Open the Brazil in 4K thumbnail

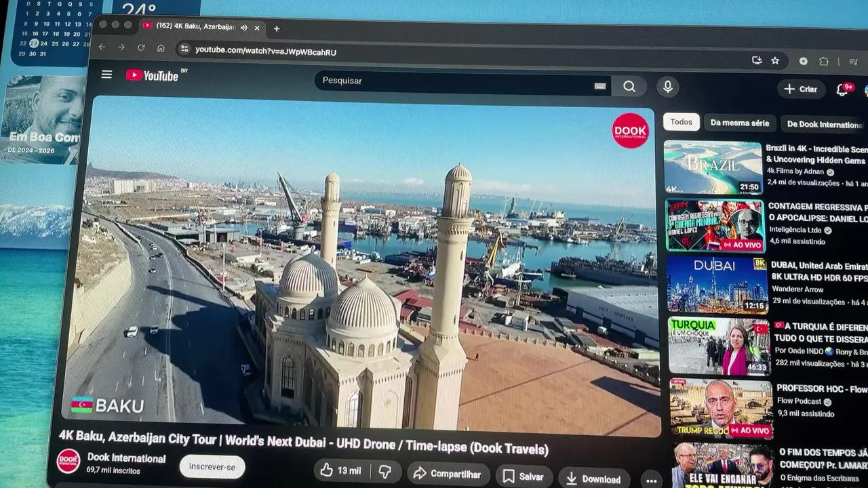pos(713,167)
